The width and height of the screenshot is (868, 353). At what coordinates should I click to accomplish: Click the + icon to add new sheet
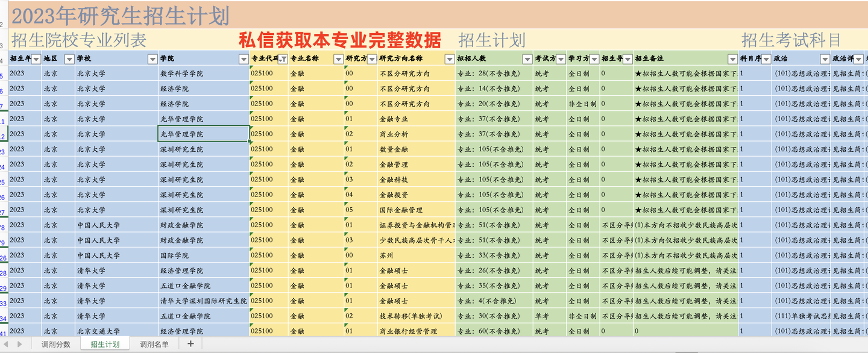tap(189, 343)
